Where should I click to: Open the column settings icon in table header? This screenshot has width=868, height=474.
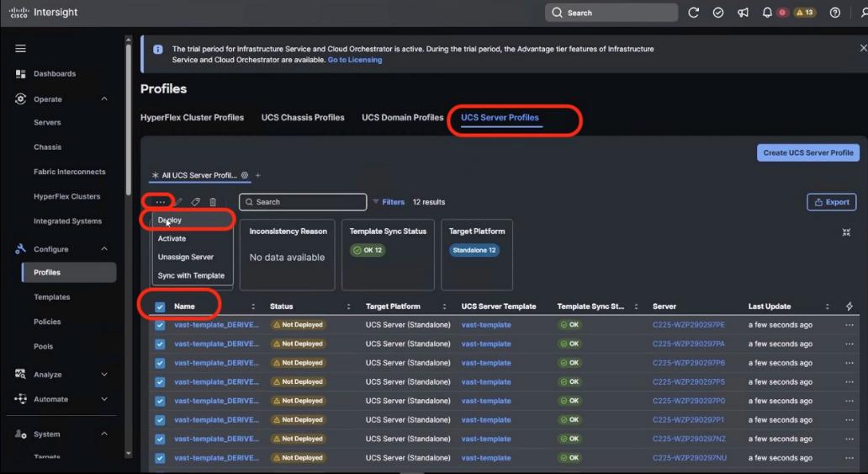[x=849, y=306]
